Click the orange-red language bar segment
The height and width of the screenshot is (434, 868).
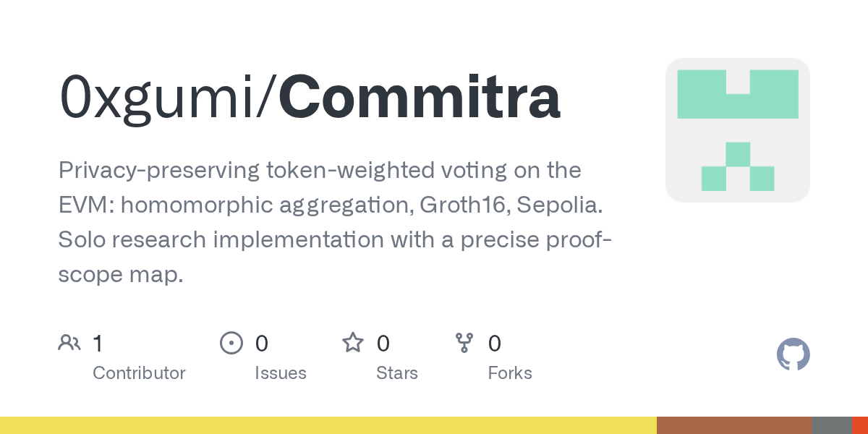point(860,425)
